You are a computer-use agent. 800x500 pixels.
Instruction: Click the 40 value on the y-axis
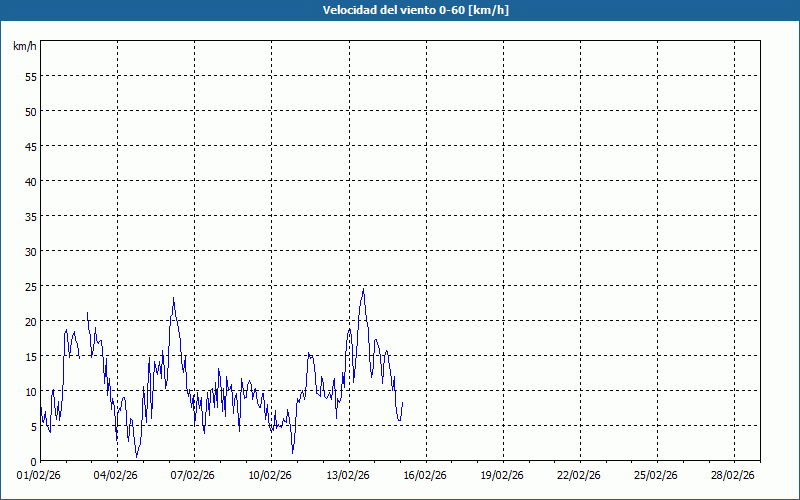tap(30, 181)
